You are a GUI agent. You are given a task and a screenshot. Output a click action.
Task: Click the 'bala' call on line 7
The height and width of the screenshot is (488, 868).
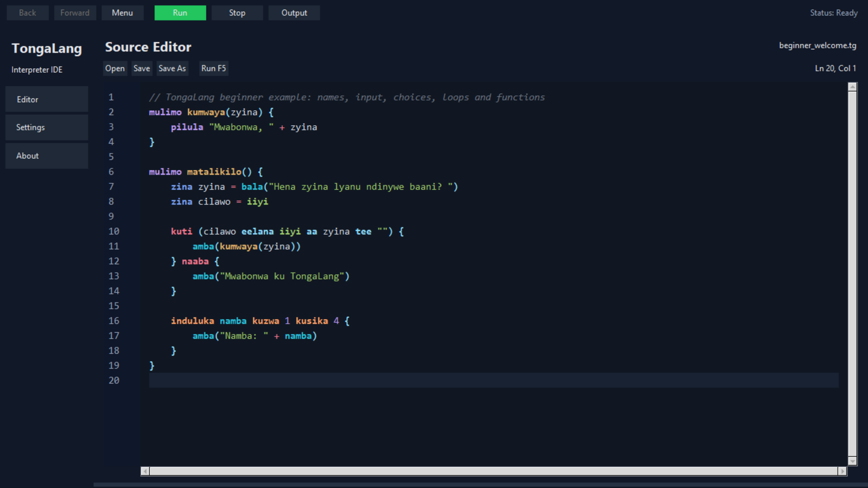click(252, 187)
